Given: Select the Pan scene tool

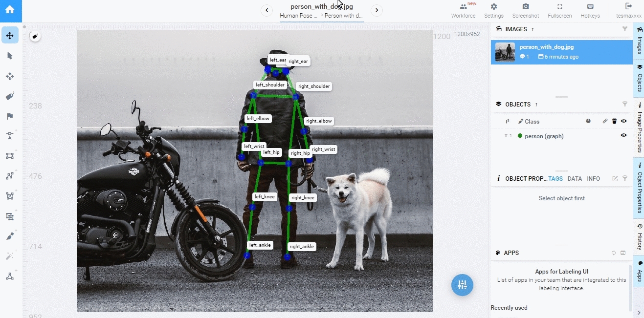Looking at the screenshot, I should [10, 35].
